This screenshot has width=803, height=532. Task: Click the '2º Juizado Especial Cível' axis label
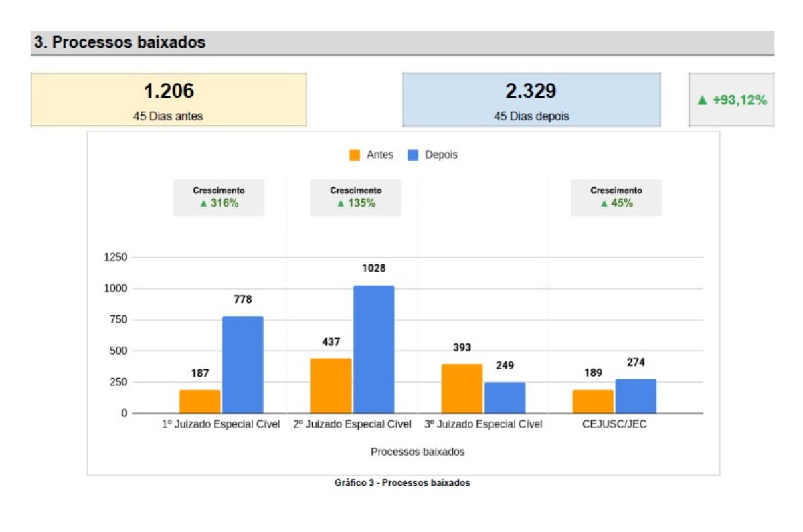(x=352, y=424)
